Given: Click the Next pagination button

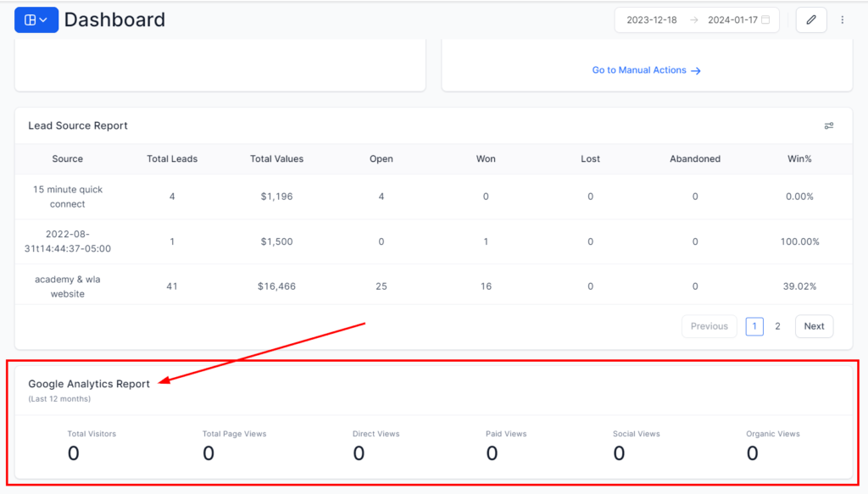Looking at the screenshot, I should click(814, 326).
